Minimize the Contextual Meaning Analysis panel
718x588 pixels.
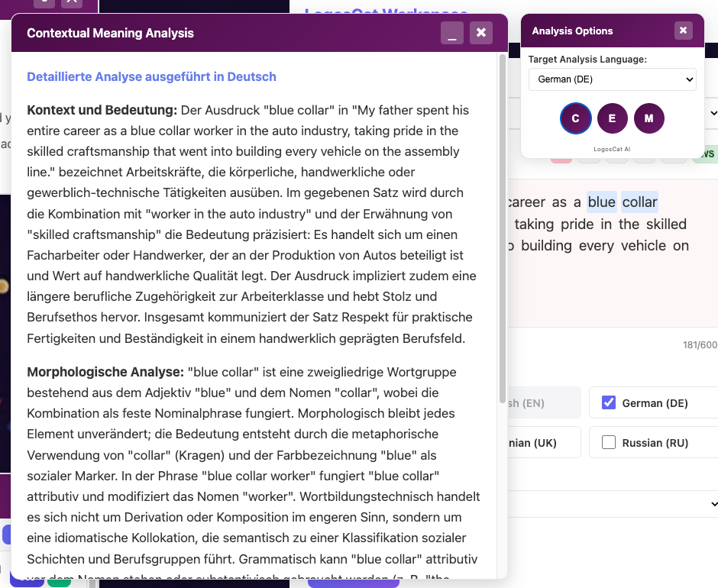pos(452,33)
